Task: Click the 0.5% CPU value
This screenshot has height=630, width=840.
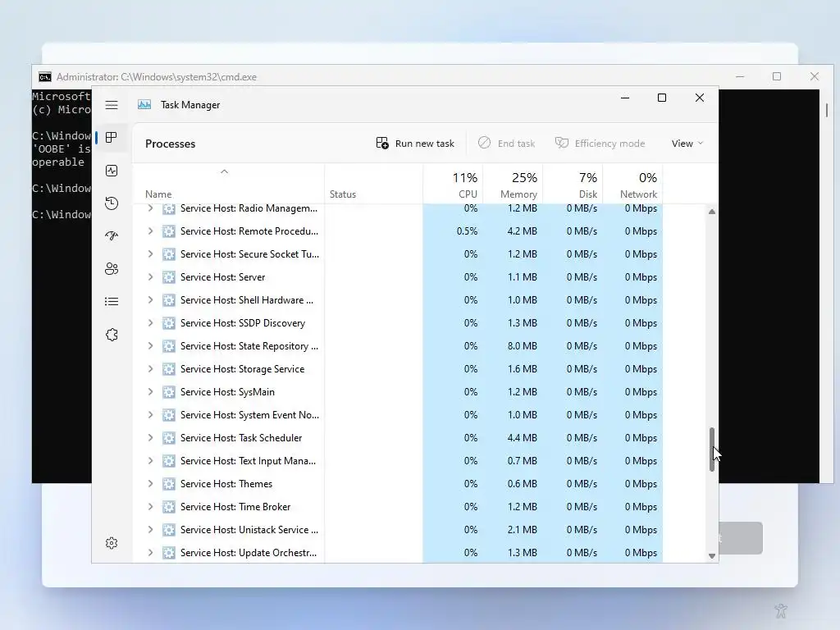Action: coord(467,231)
